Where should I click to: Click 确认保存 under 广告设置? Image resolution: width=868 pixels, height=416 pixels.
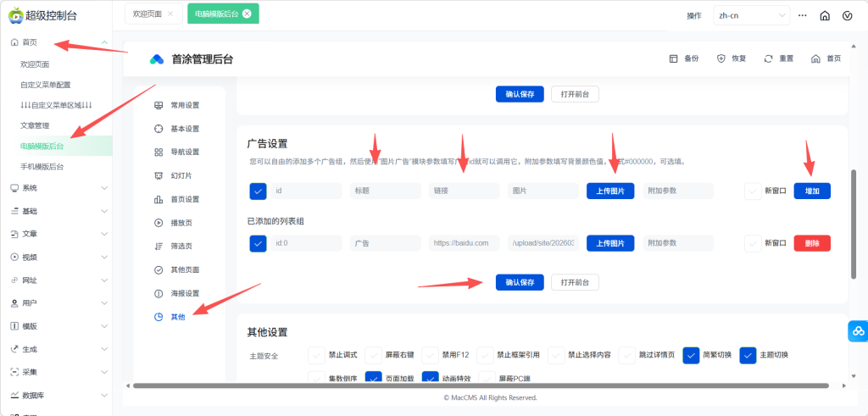520,282
